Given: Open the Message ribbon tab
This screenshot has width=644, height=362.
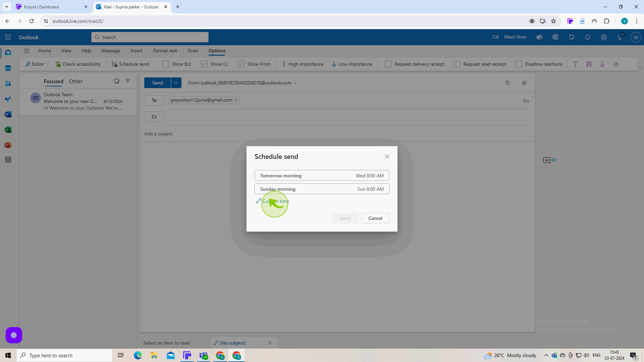Looking at the screenshot, I should [111, 51].
